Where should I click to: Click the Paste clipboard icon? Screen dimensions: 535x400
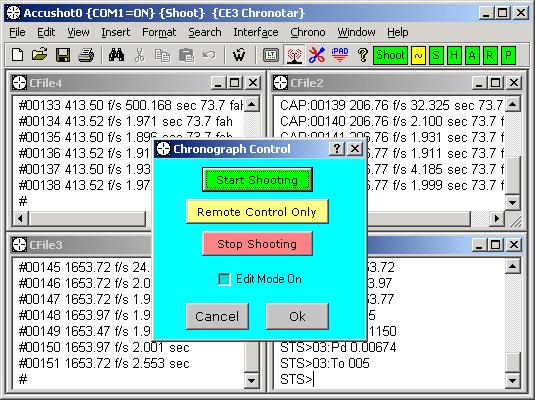[186, 55]
